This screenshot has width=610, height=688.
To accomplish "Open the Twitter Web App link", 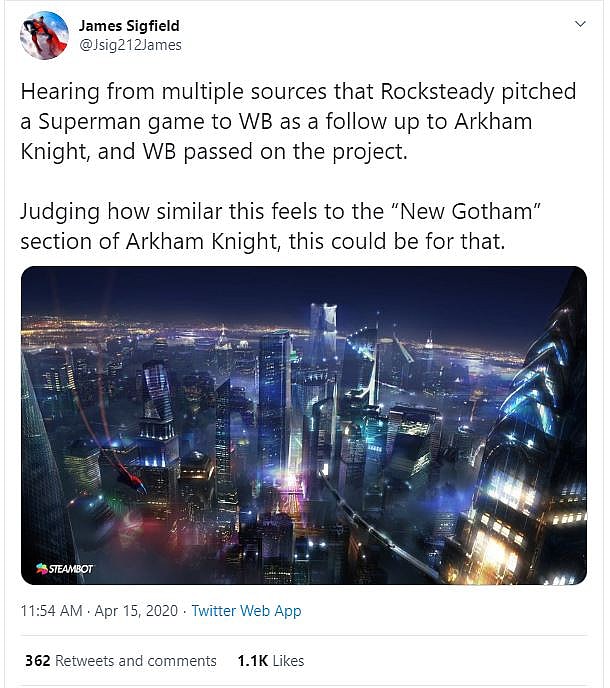I will coord(246,611).
